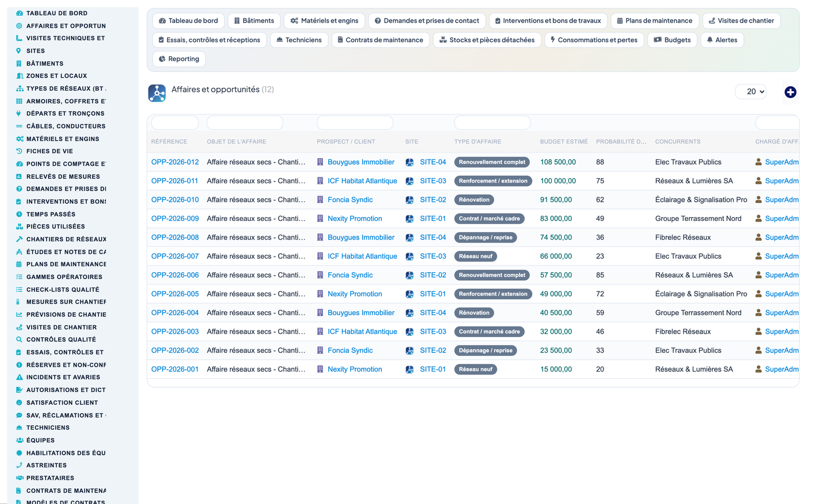The height and width of the screenshot is (504, 815).
Task: Click Renouvellement complet badge in OPP-2026-012 row
Action: (492, 162)
